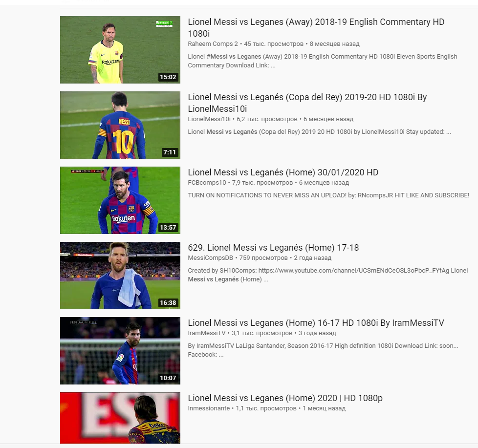The width and height of the screenshot is (478, 448).
Task: Open title 'Lionel Messi vs Leganes (Home) 16-17'
Action: (316, 323)
